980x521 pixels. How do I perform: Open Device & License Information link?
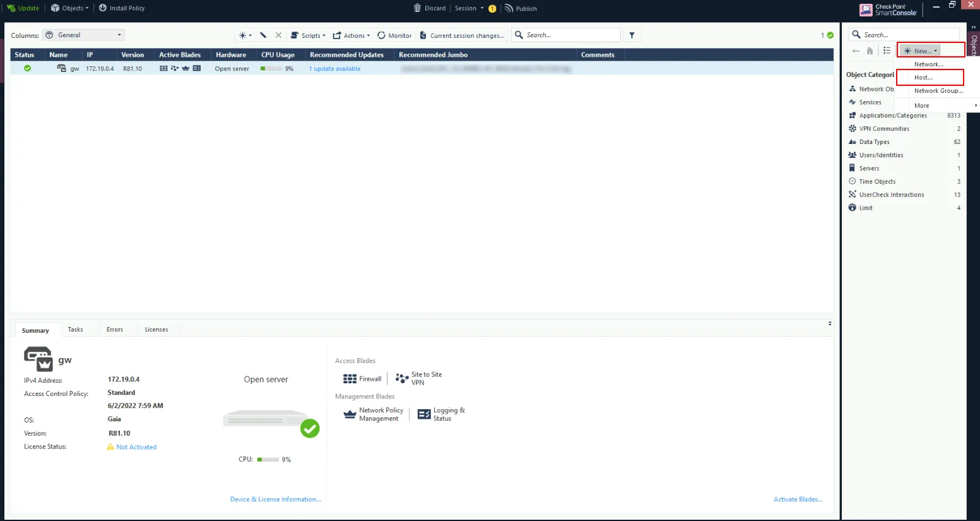[275, 500]
